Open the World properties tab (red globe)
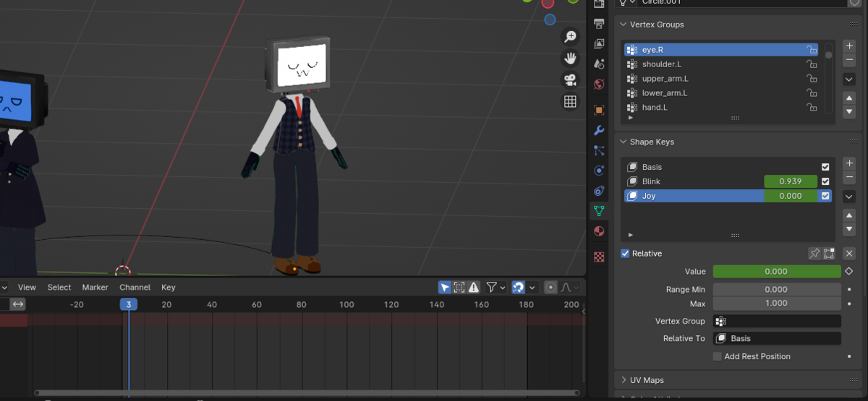This screenshot has height=401, width=868. click(599, 85)
